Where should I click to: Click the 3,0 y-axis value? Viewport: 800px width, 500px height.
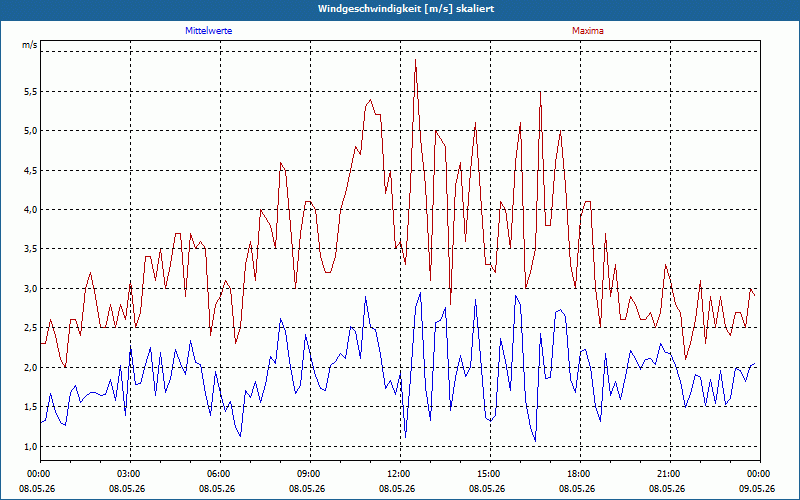31,289
